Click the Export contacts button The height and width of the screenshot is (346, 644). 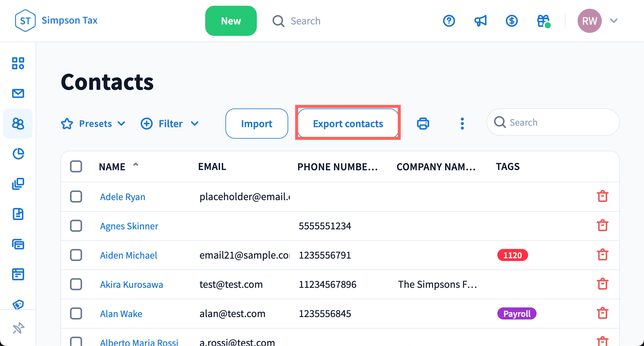click(348, 124)
